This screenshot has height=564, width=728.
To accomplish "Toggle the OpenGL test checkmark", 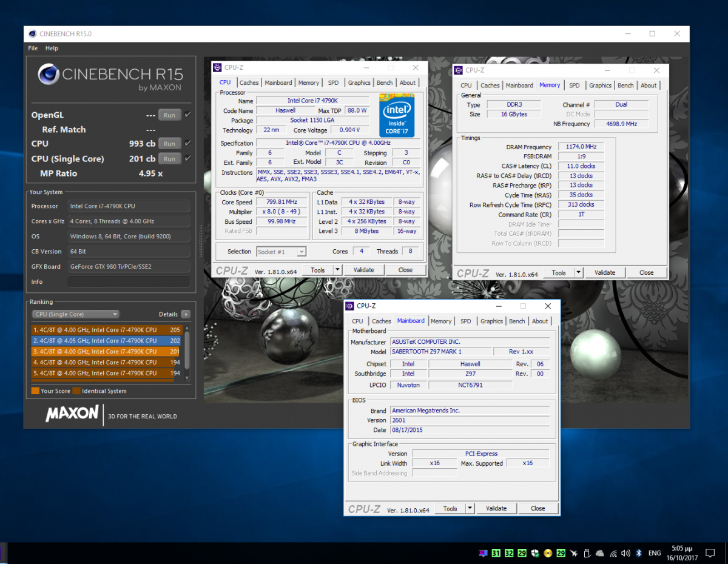I will tap(187, 115).
